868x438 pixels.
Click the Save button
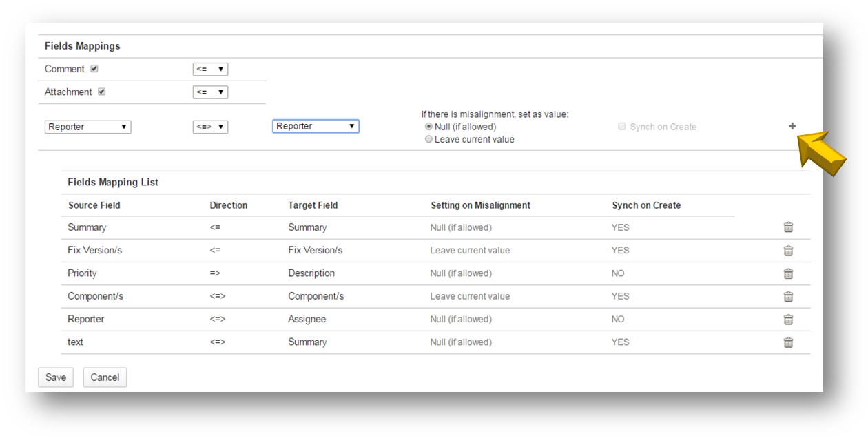click(56, 377)
